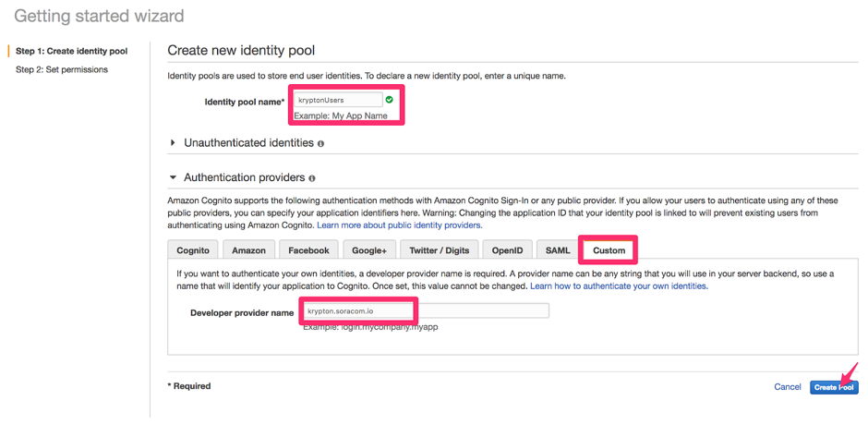Switch to the OpenID tab

[507, 250]
